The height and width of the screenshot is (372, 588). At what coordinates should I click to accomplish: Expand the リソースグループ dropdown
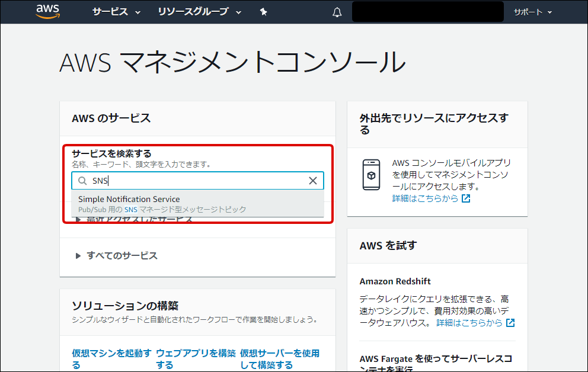point(200,12)
